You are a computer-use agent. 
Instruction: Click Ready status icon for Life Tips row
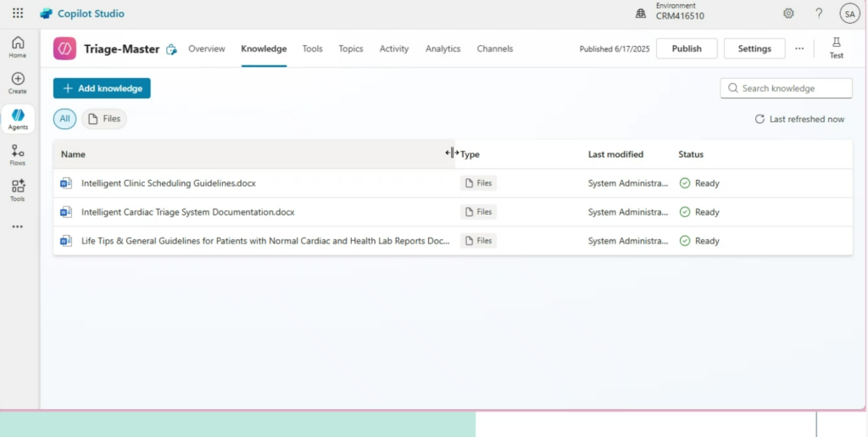click(685, 241)
